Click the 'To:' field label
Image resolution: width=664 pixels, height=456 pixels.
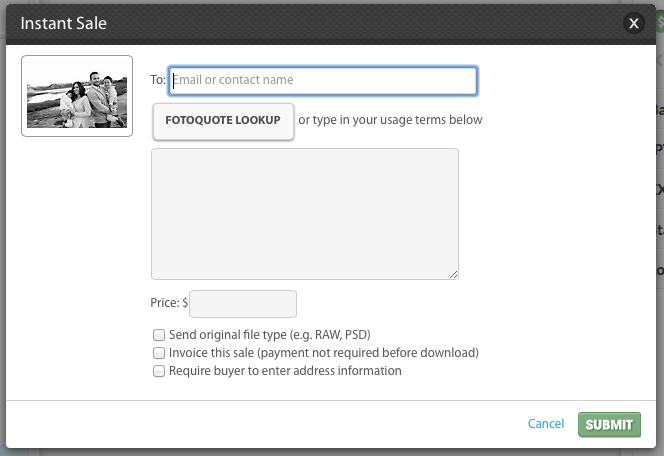[x=158, y=80]
